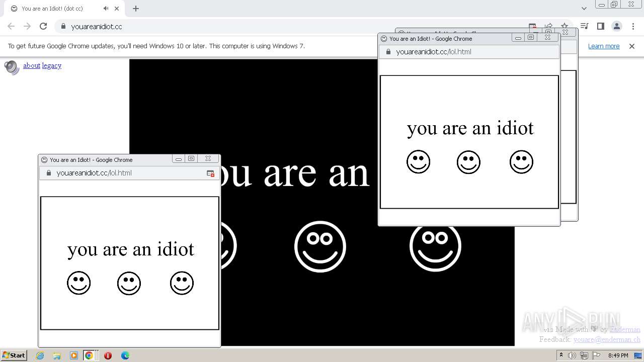
Task: Open the Chrome profile avatar
Action: click(616, 26)
